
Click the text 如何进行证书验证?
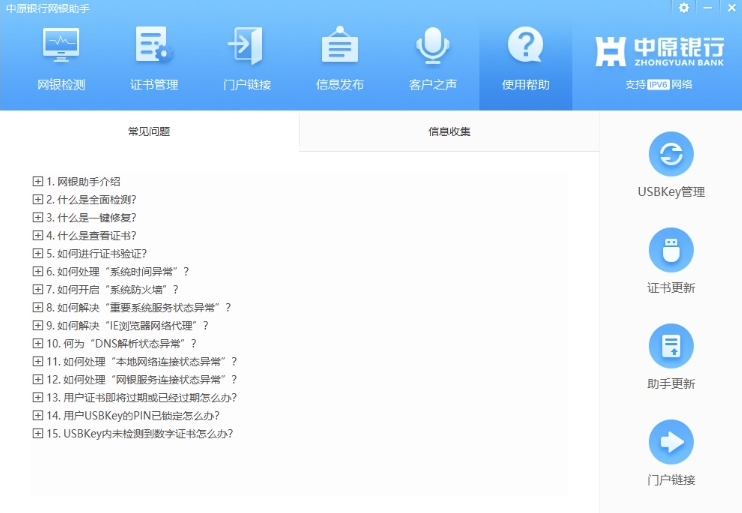click(102, 253)
